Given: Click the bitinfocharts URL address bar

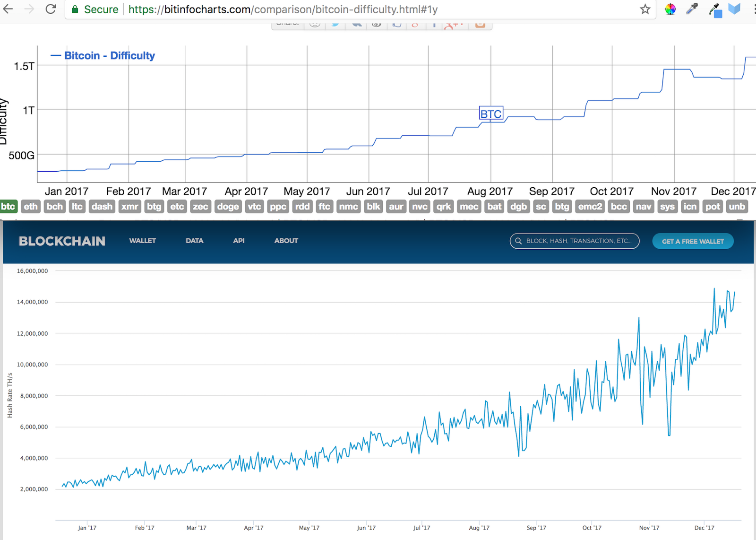Looking at the screenshot, I should pyautogui.click(x=331, y=9).
